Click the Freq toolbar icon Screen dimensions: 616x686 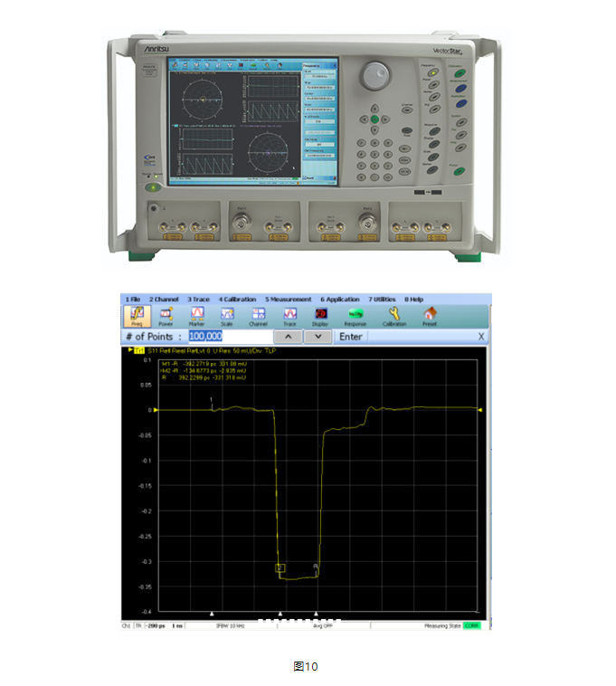point(138,314)
